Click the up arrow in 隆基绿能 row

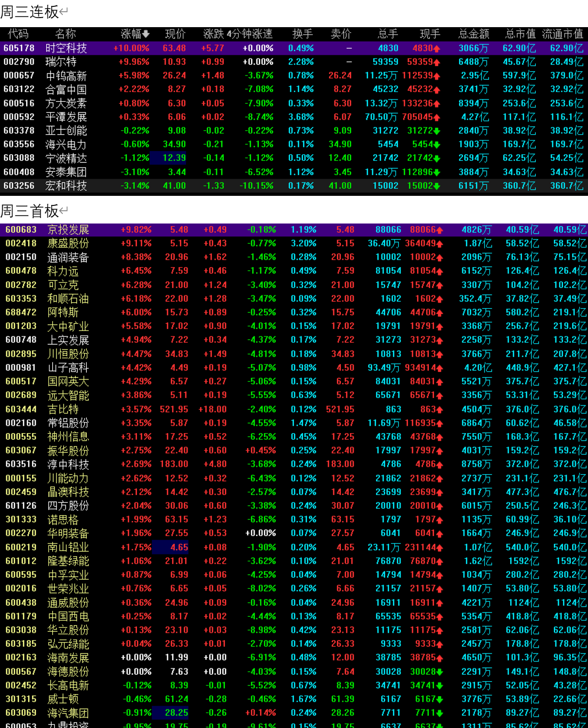pos(439,561)
